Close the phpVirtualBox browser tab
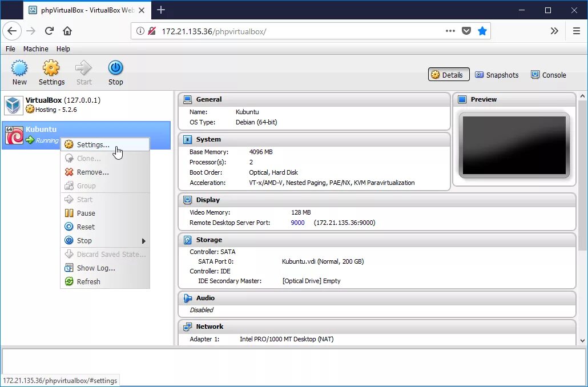 pos(142,10)
